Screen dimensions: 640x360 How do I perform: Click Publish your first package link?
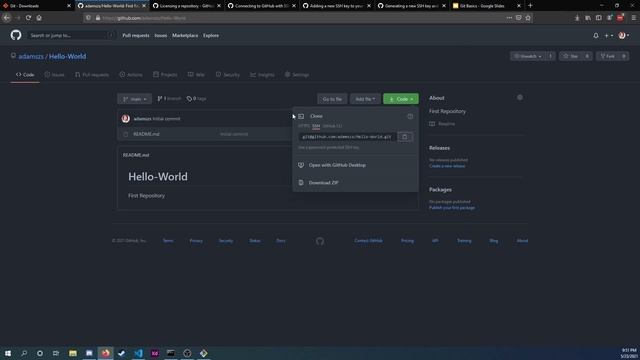(x=452, y=208)
